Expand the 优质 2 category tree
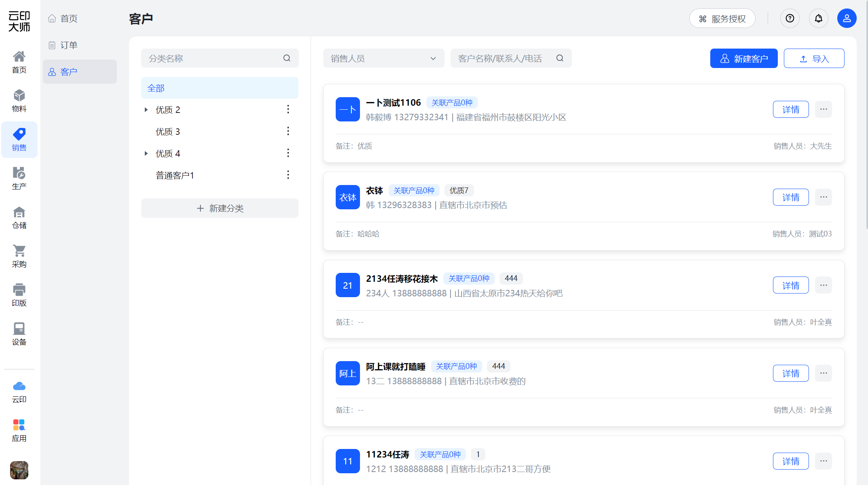The image size is (868, 485). [x=146, y=110]
